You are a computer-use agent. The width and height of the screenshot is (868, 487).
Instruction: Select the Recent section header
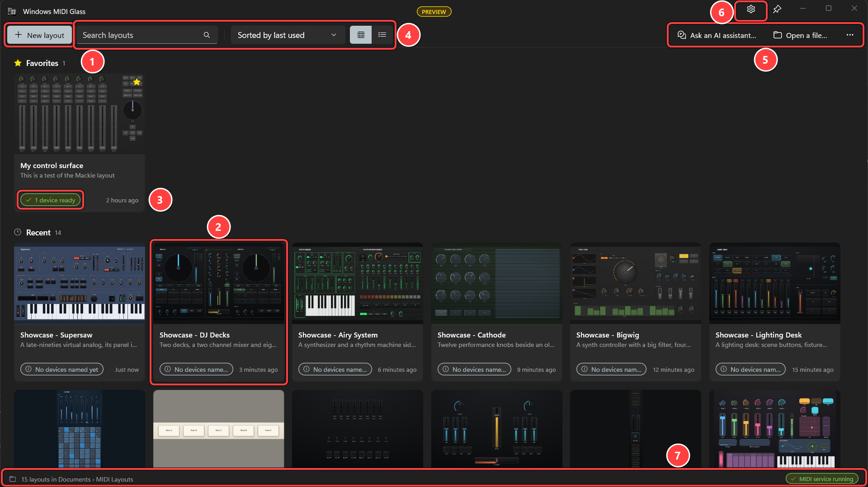38,233
